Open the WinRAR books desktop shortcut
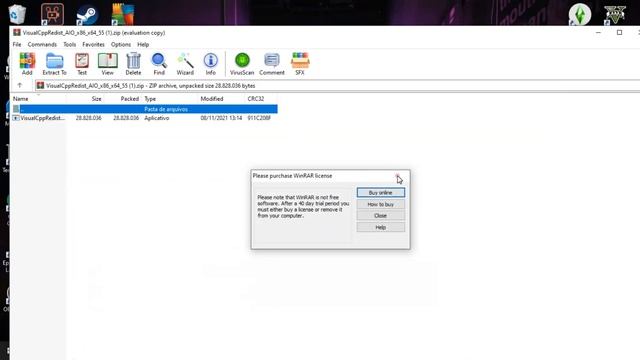Viewport: 640px width, 360px height. tap(122, 13)
